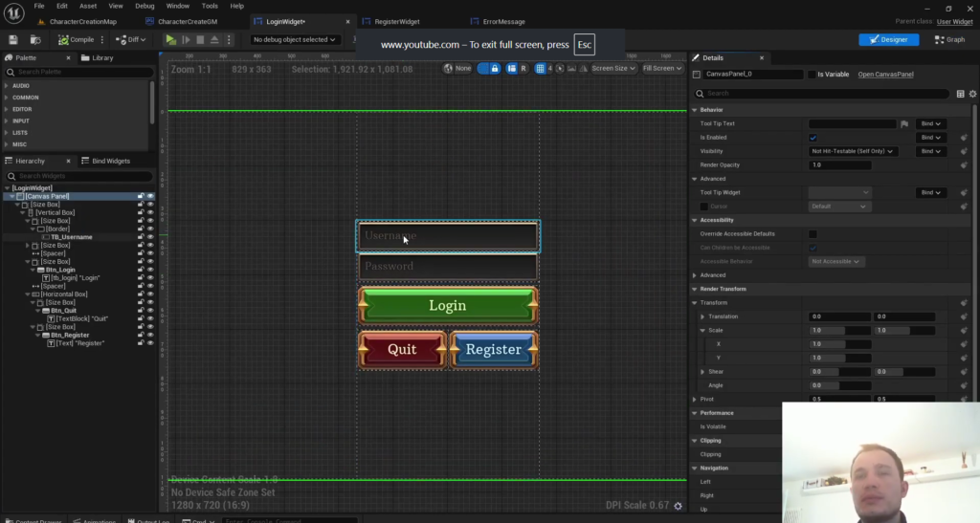980x523 pixels.
Task: Toggle lock icon for Vertical Box row
Action: pyautogui.click(x=141, y=213)
